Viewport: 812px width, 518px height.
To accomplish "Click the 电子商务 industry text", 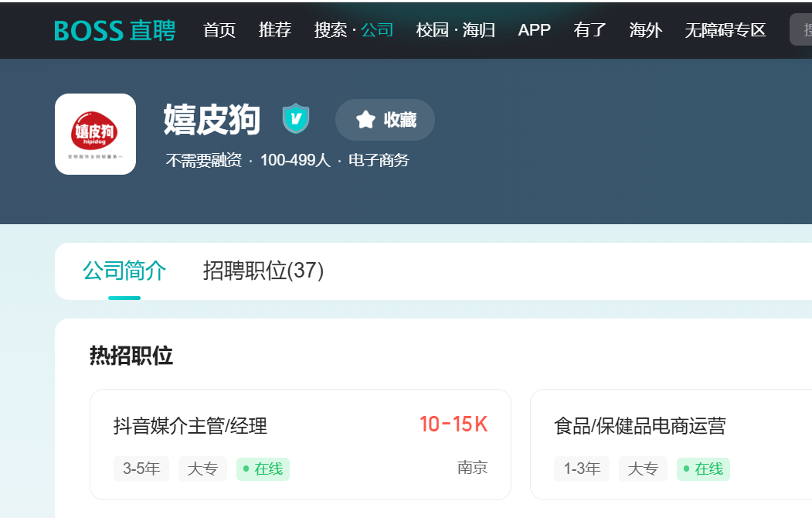I will (379, 160).
